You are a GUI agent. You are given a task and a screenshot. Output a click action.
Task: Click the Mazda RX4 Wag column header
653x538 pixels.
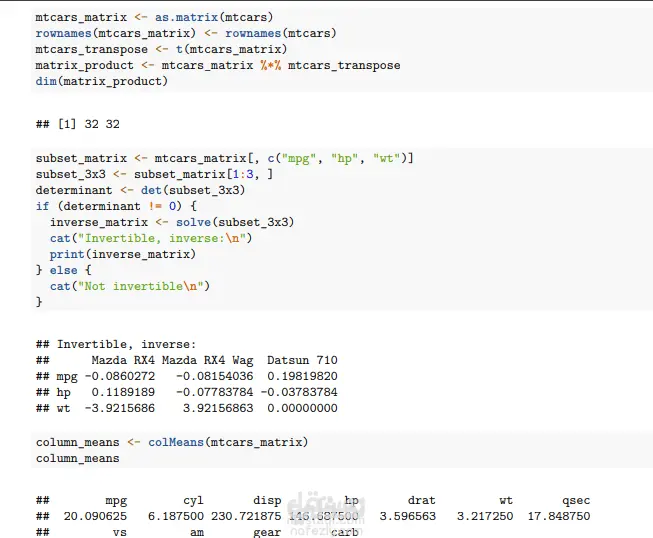(x=207, y=360)
